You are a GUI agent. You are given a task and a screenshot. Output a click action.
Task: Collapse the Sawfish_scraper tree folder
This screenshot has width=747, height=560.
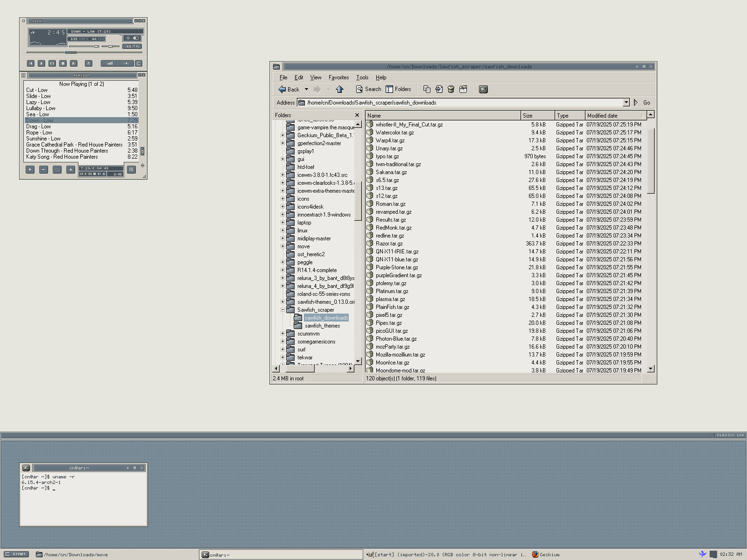click(x=282, y=310)
